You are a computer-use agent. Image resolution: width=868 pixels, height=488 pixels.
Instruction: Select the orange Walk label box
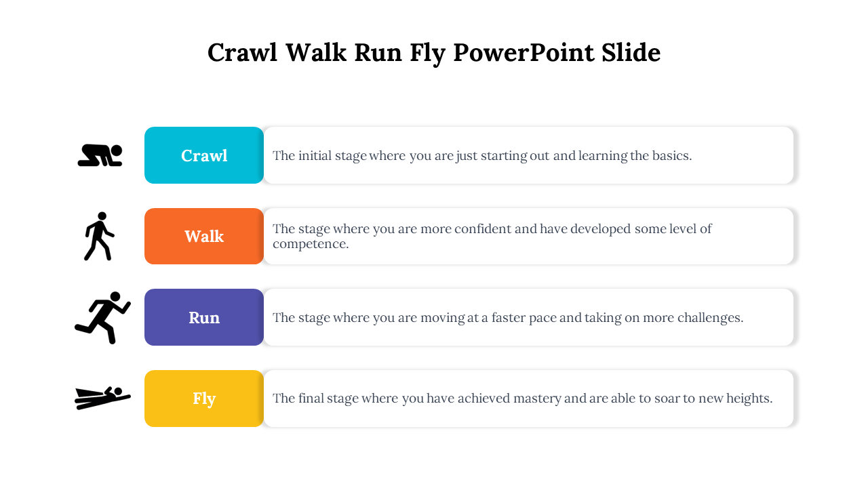204,236
